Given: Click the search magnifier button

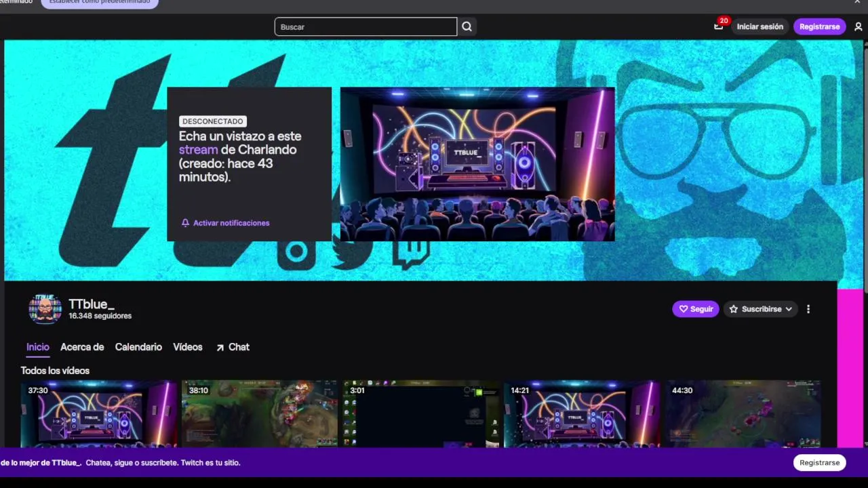Looking at the screenshot, I should click(467, 26).
